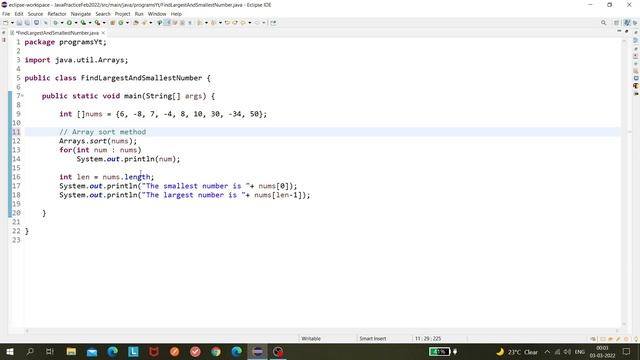The width and height of the screenshot is (640, 360).
Task: Switch to Eclipse IDE taskbar icon
Action: coord(258,351)
